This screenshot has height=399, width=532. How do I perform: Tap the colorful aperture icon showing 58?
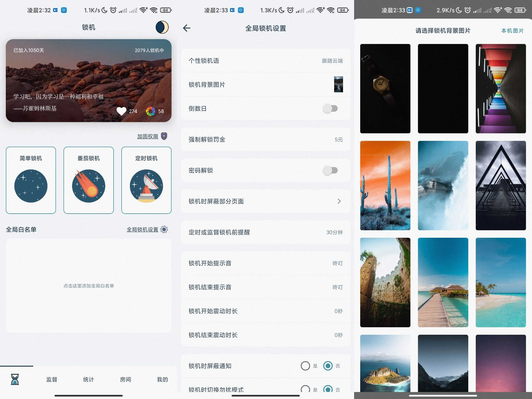(150, 111)
